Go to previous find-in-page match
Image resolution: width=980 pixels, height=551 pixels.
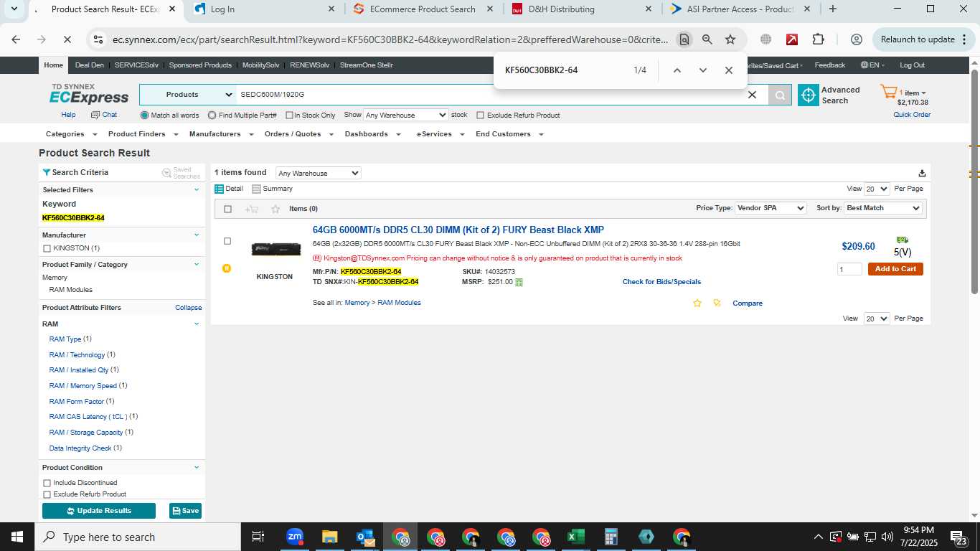[677, 70]
